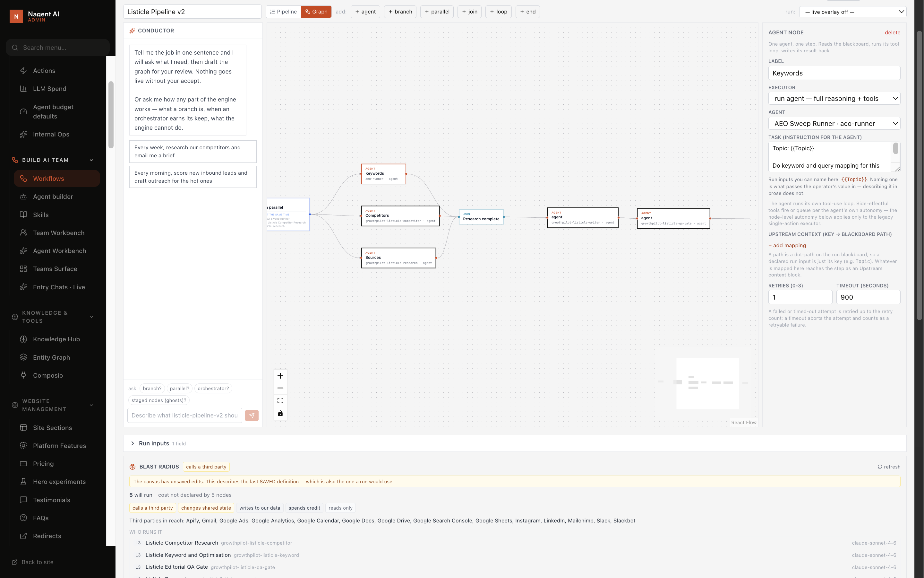Open Workflows in the sidebar
Viewport: 924px width, 578px height.
57,179
